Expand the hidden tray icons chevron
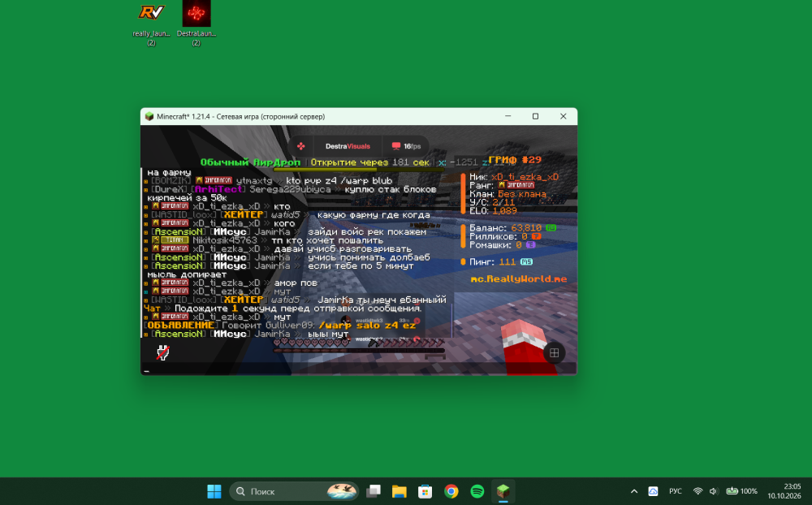 point(634,491)
